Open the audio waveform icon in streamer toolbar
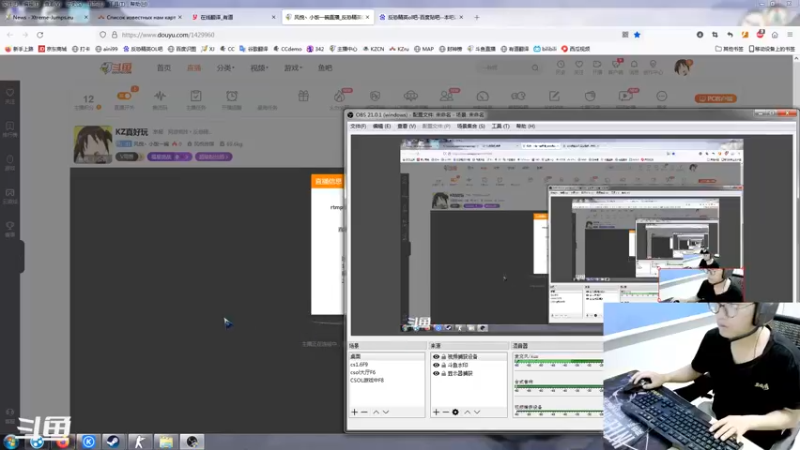 tap(160, 96)
